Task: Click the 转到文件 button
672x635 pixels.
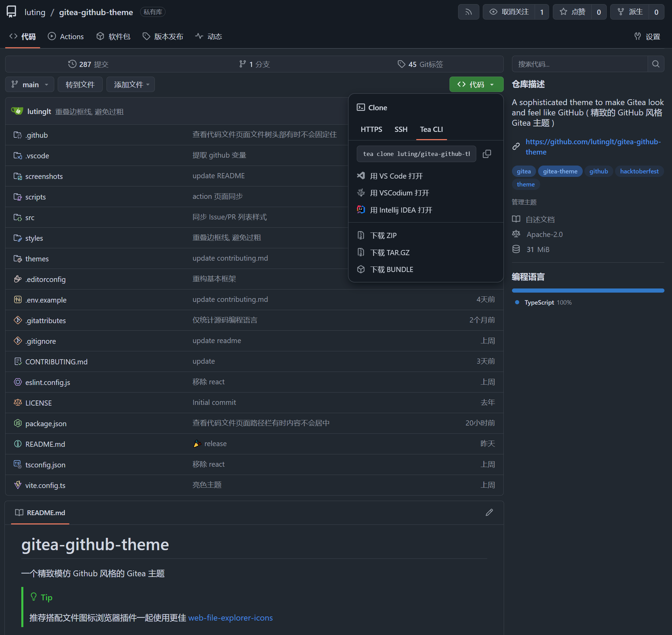Action: [80, 84]
